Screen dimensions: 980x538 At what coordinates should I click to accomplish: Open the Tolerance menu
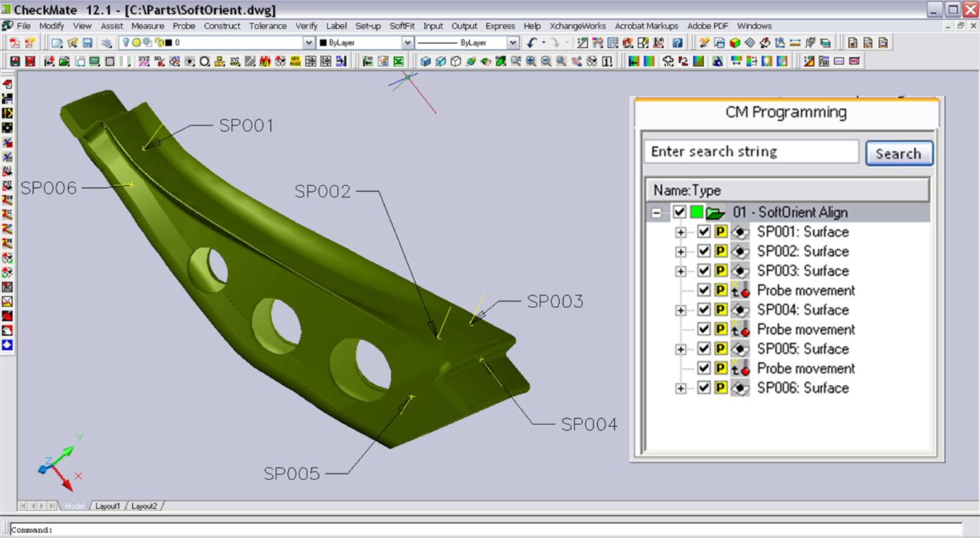coord(268,26)
